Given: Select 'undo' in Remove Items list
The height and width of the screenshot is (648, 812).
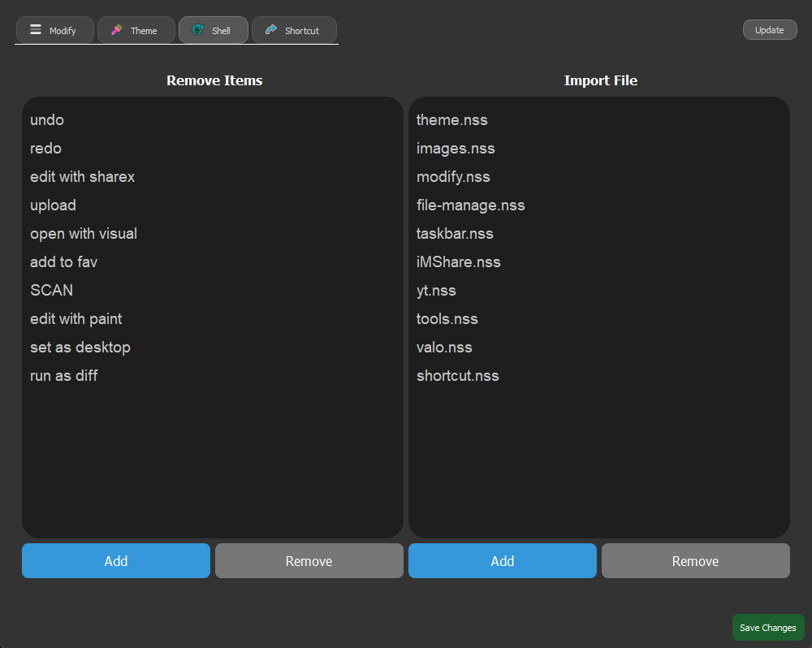Looking at the screenshot, I should click(213, 120).
